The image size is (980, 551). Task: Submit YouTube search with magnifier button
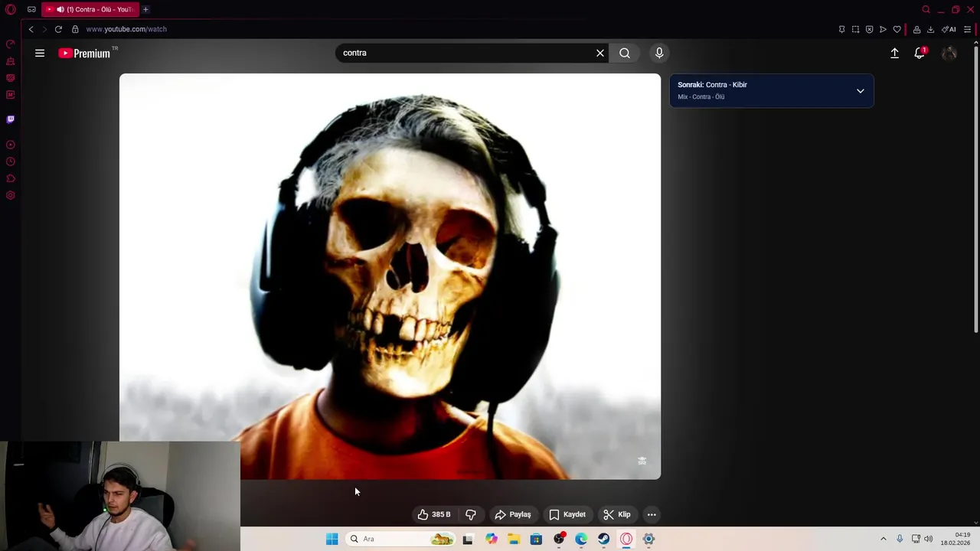point(625,53)
